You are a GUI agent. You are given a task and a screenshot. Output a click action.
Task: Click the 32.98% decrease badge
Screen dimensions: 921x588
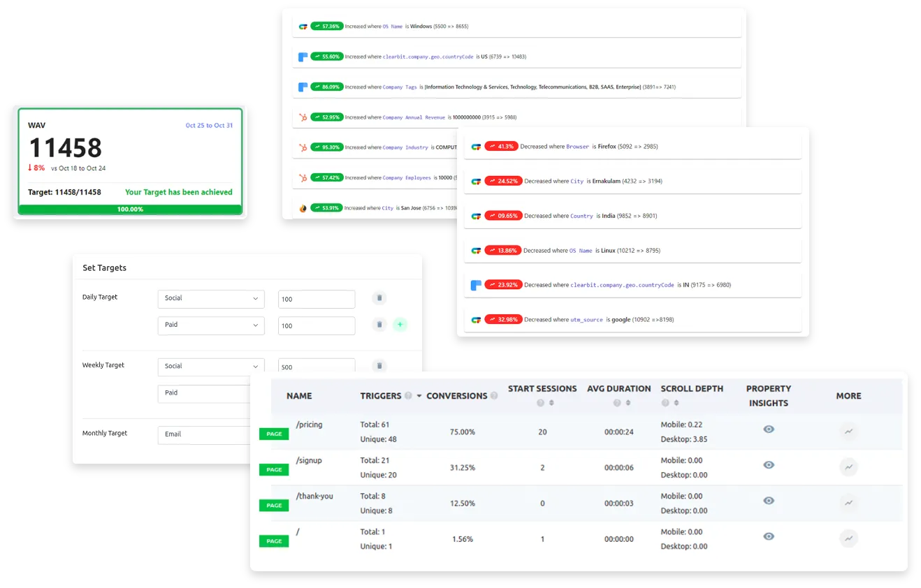pos(502,320)
